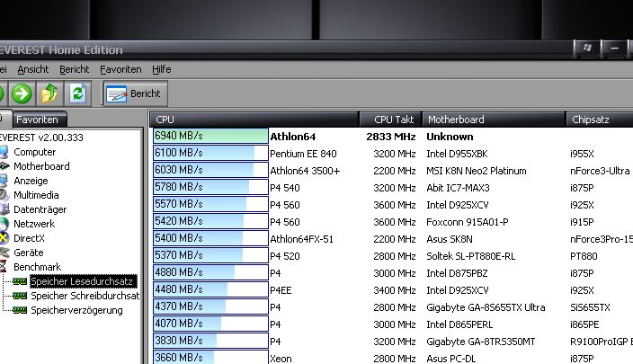This screenshot has height=364, width=633.
Task: Select the Computer tree item
Action: tap(35, 152)
